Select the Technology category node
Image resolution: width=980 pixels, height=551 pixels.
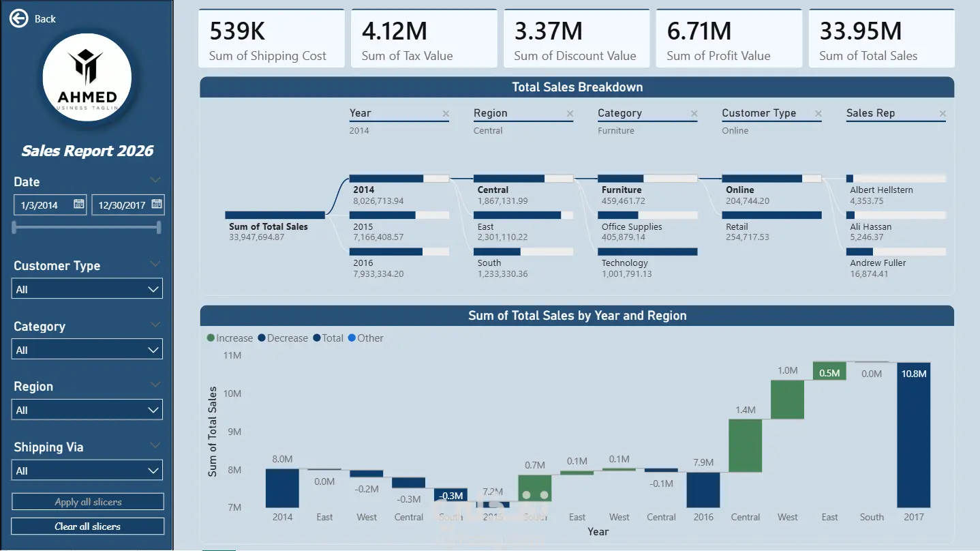point(647,263)
